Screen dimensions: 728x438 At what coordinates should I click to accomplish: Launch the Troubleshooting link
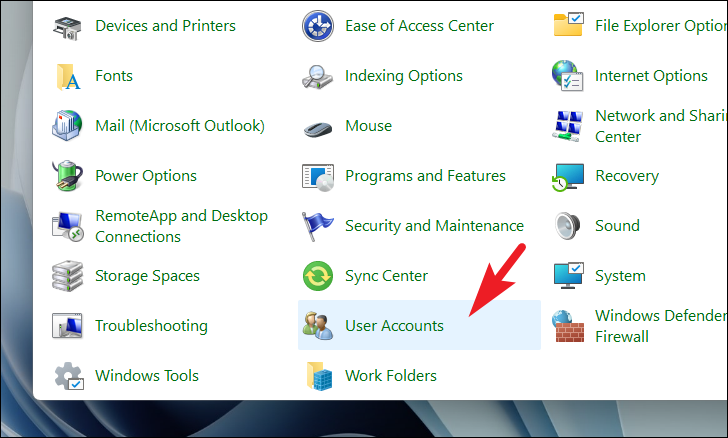tap(151, 326)
